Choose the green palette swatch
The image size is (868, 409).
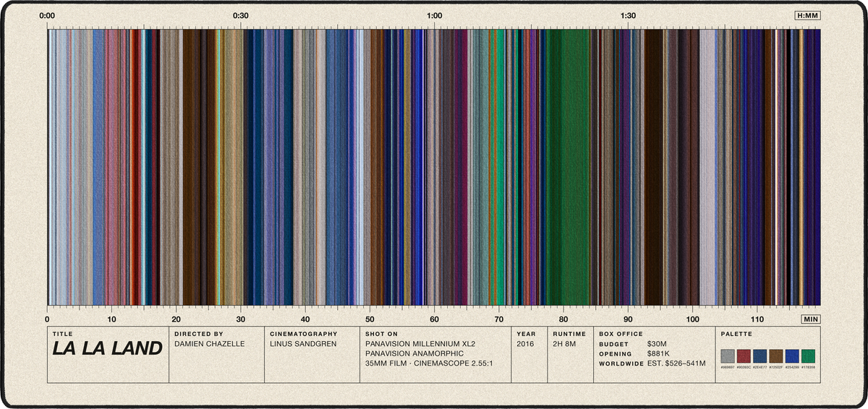click(x=808, y=356)
